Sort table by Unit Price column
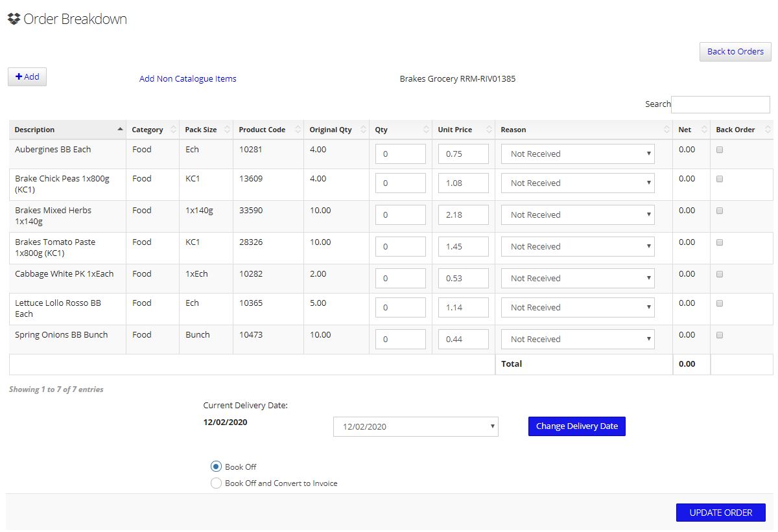This screenshot has width=778, height=532. [464, 130]
